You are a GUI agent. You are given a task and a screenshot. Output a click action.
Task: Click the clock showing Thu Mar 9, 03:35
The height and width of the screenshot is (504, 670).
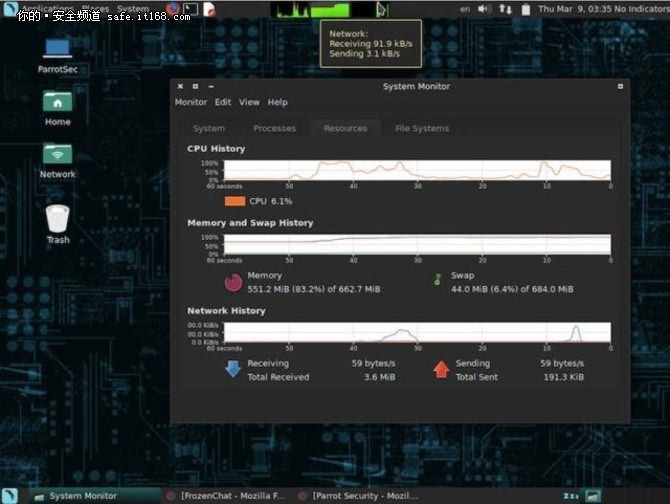[x=574, y=9]
